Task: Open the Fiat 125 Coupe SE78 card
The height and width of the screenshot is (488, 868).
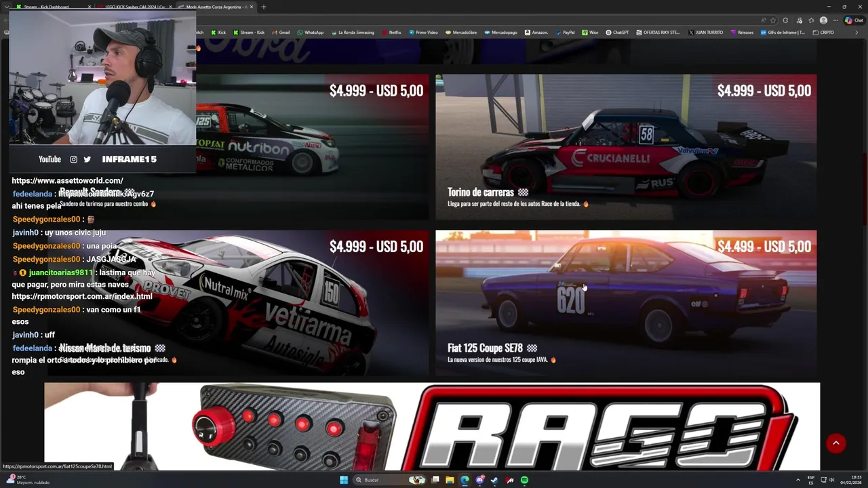Action: click(626, 303)
